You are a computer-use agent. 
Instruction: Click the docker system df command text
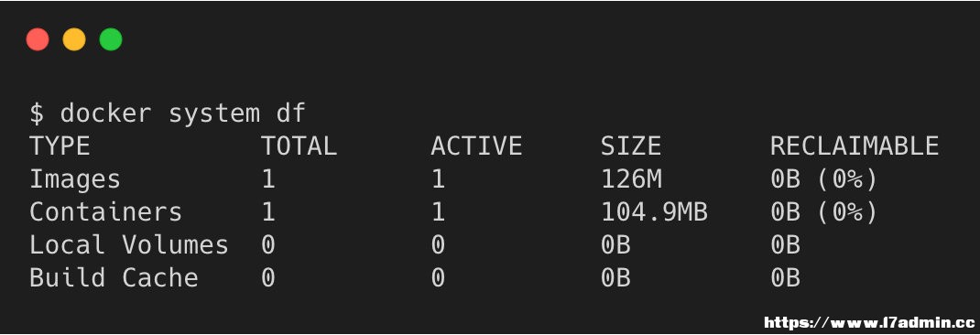tap(182, 113)
